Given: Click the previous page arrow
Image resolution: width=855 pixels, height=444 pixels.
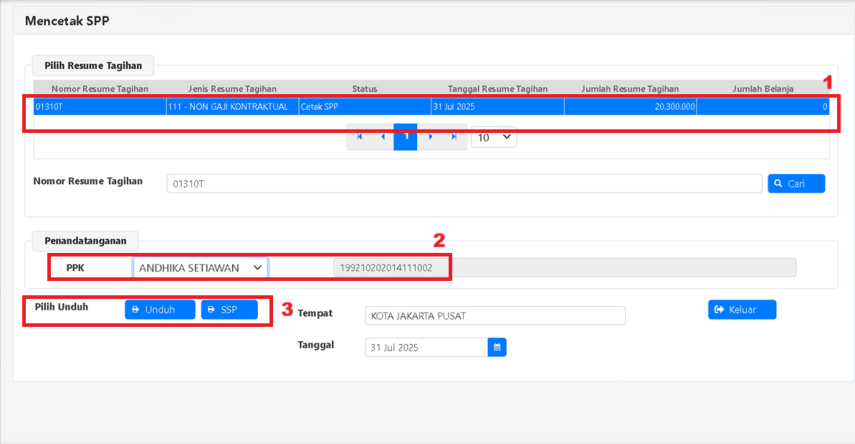Looking at the screenshot, I should pyautogui.click(x=383, y=137).
